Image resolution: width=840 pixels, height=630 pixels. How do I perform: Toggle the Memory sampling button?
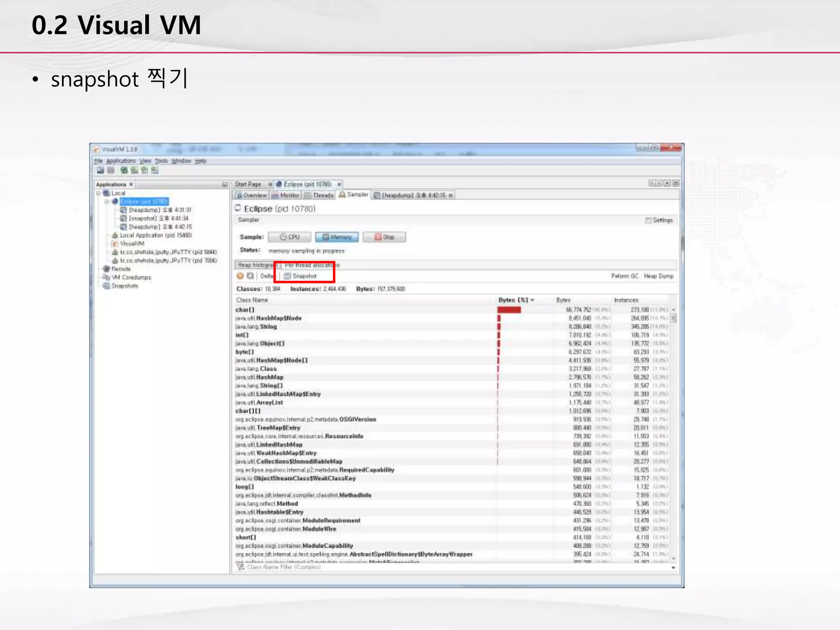pyautogui.click(x=337, y=237)
